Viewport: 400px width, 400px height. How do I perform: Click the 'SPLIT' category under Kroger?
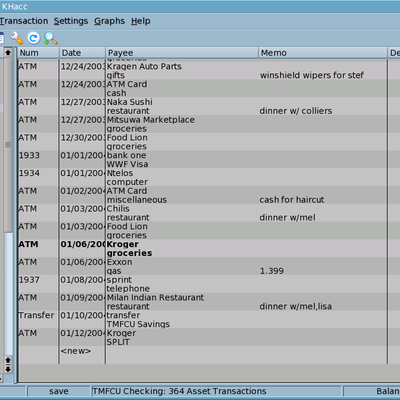click(118, 342)
